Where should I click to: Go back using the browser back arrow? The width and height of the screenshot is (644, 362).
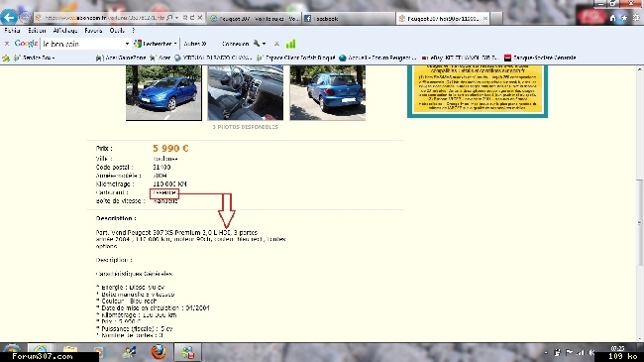pos(9,17)
